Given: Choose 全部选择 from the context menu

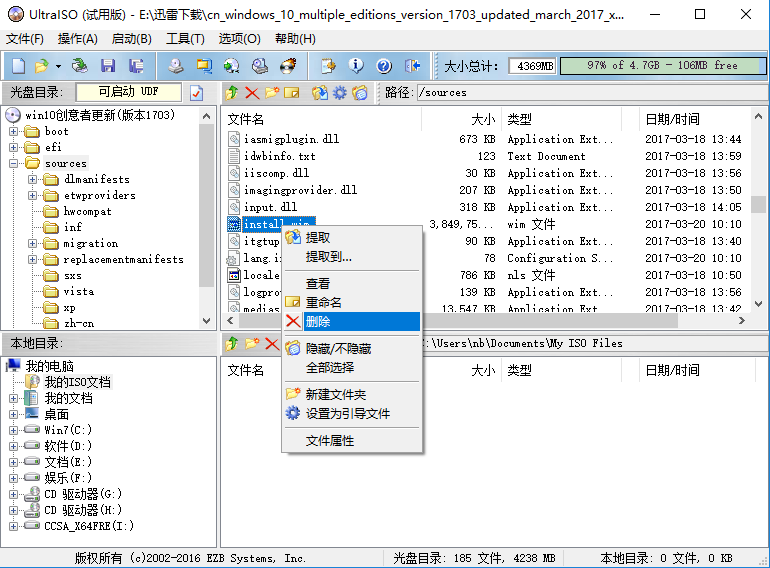Looking at the screenshot, I should coord(352,368).
